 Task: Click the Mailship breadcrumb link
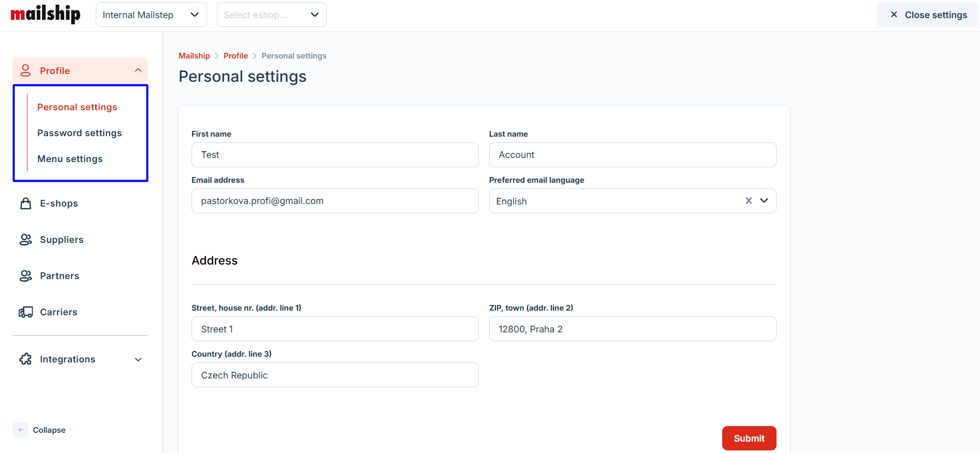point(194,56)
